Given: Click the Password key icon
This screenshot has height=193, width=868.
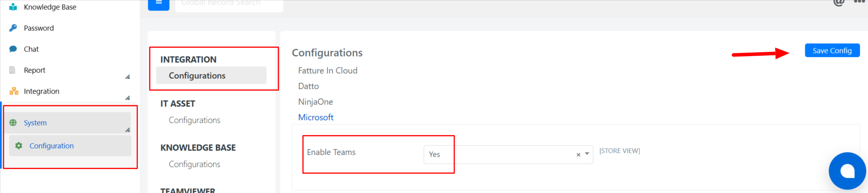Looking at the screenshot, I should click(x=13, y=28).
